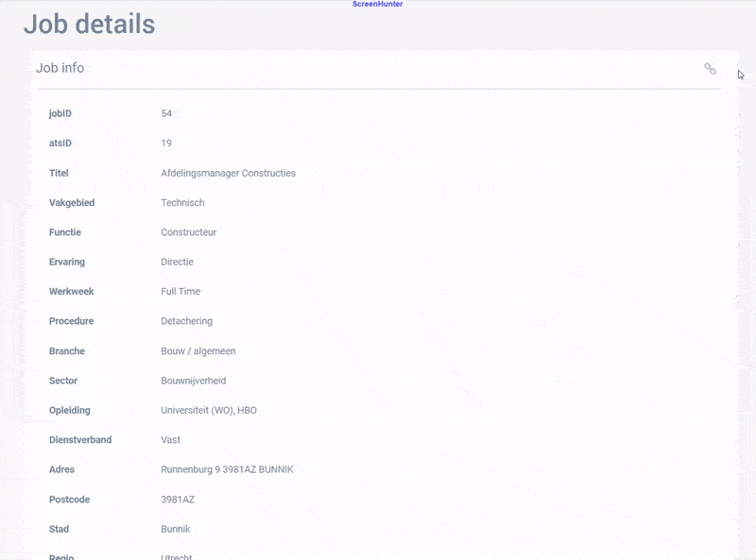The height and width of the screenshot is (560, 756).
Task: Select the Functie value 'Constructeur'
Action: pyautogui.click(x=188, y=232)
